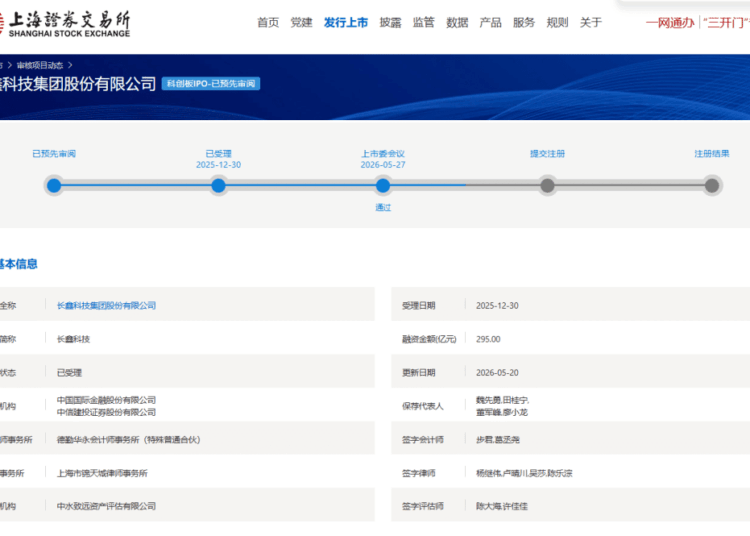Click the 签字评估师 names value
The width and height of the screenshot is (750, 536).
tap(502, 506)
